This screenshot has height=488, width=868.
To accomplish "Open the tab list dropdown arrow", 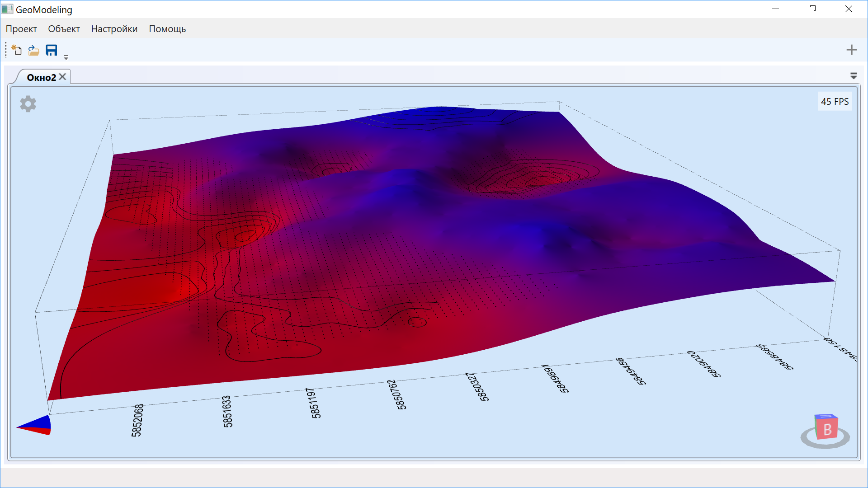I will (x=854, y=76).
